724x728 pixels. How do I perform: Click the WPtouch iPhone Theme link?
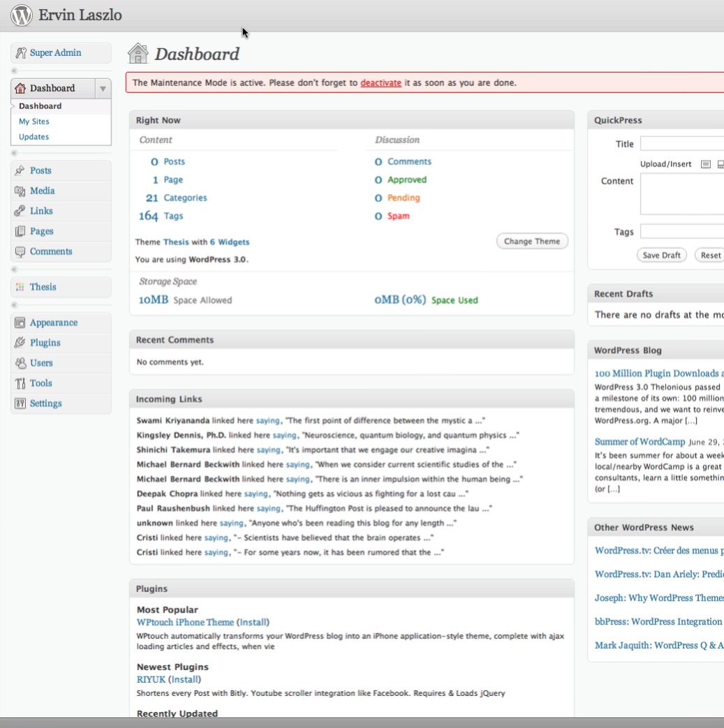click(185, 622)
